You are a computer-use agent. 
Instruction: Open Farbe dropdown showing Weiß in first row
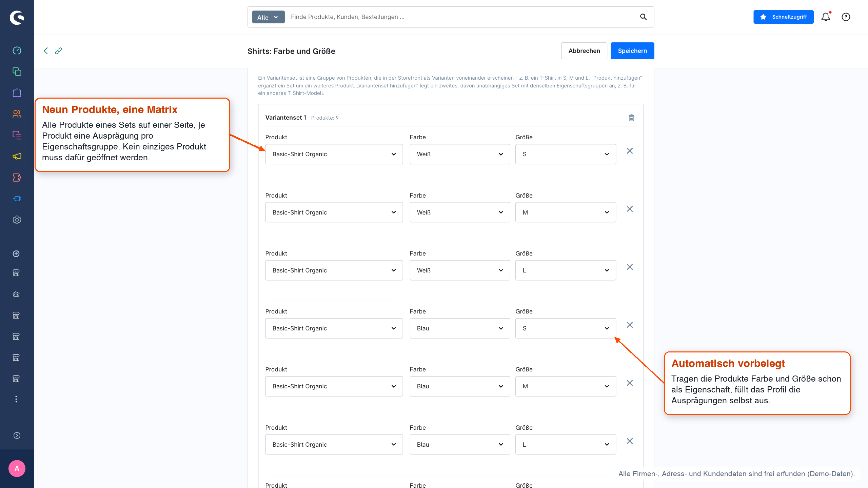460,154
